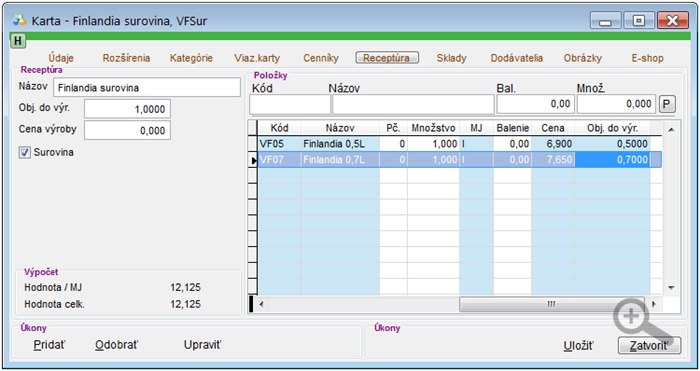Image resolution: width=700 pixels, height=371 pixels.
Task: Open the Sklady tab
Action: tap(452, 58)
